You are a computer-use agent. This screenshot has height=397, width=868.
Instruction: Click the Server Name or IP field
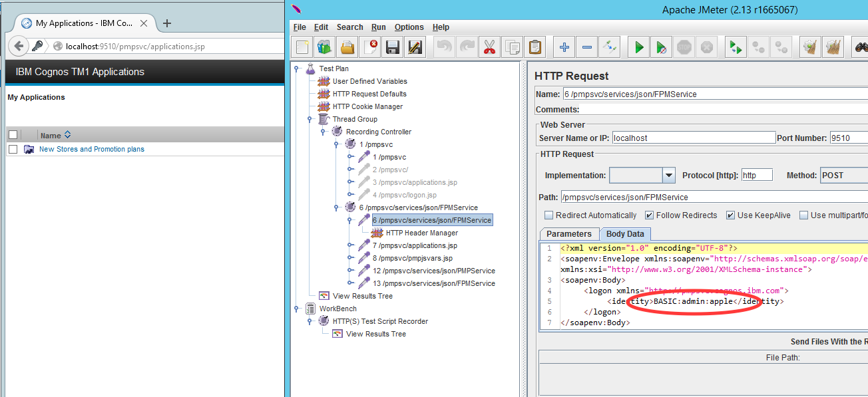pos(694,138)
